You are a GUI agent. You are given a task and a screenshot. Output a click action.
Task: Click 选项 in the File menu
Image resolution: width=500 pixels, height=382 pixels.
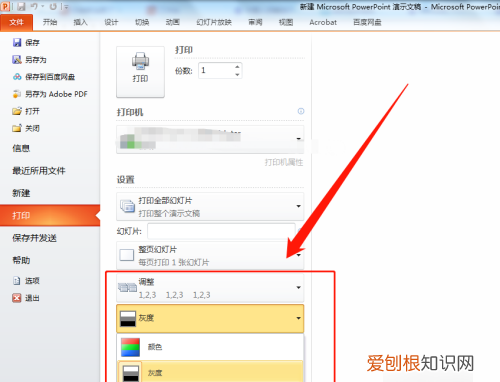pyautogui.click(x=26, y=281)
